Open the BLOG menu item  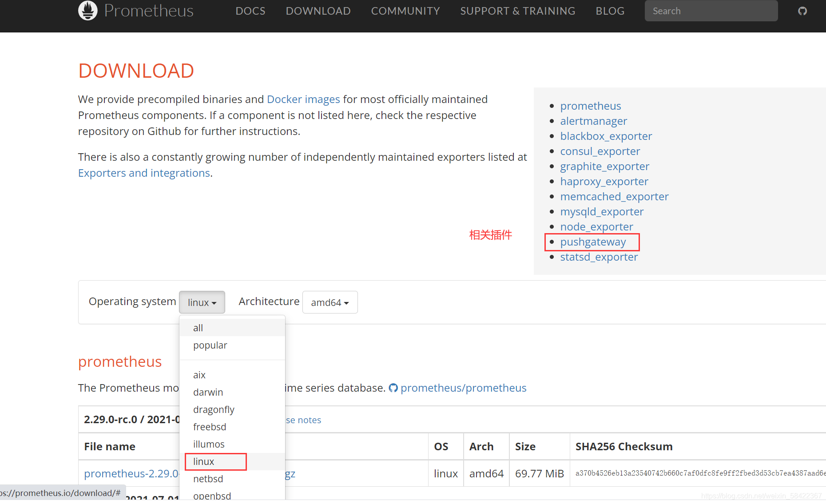pyautogui.click(x=610, y=11)
